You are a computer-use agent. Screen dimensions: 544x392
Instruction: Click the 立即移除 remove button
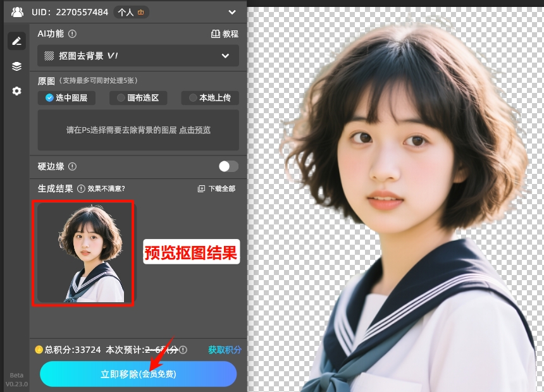coord(138,374)
